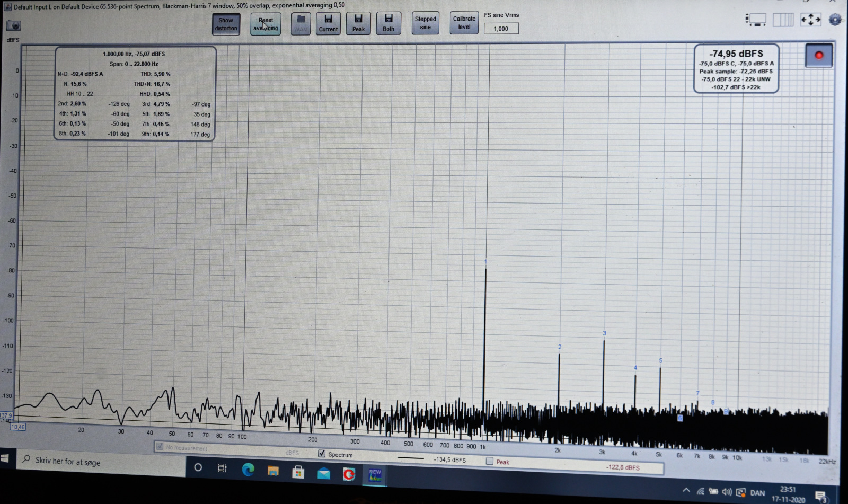Click the 1.000,00 Hz, -75,07 dBFS header

(x=134, y=54)
